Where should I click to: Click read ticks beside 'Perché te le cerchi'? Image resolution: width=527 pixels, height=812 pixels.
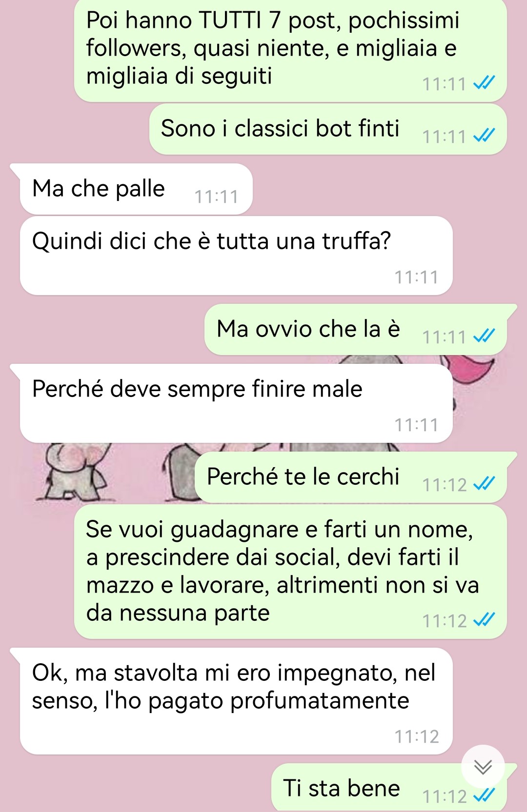coord(485,483)
